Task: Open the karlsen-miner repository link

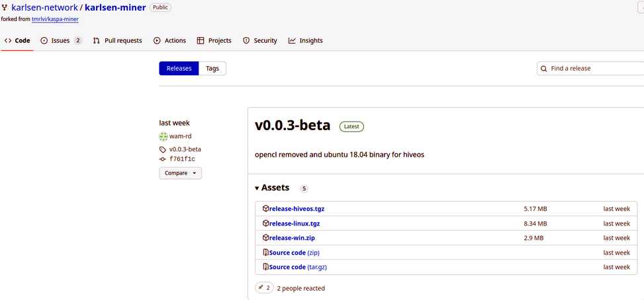Action: [x=115, y=7]
